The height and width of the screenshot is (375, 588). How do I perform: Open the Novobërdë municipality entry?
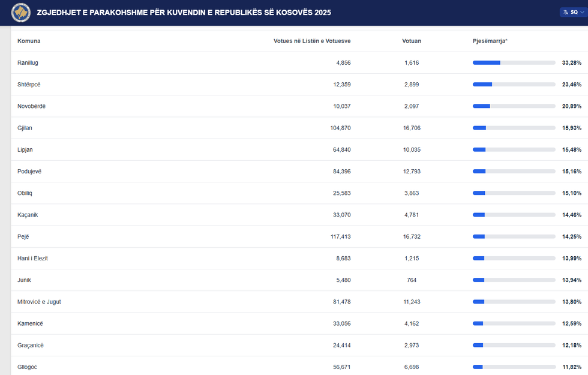(x=31, y=106)
